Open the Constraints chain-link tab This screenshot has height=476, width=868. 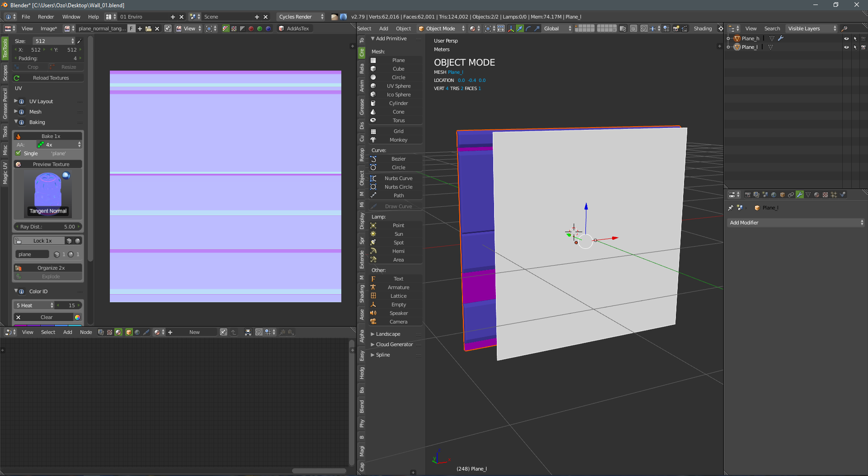point(791,195)
